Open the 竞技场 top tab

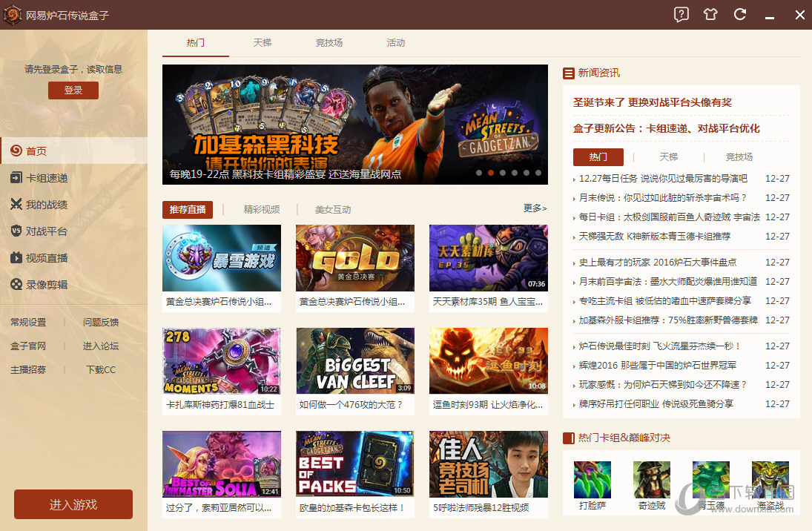tap(329, 43)
